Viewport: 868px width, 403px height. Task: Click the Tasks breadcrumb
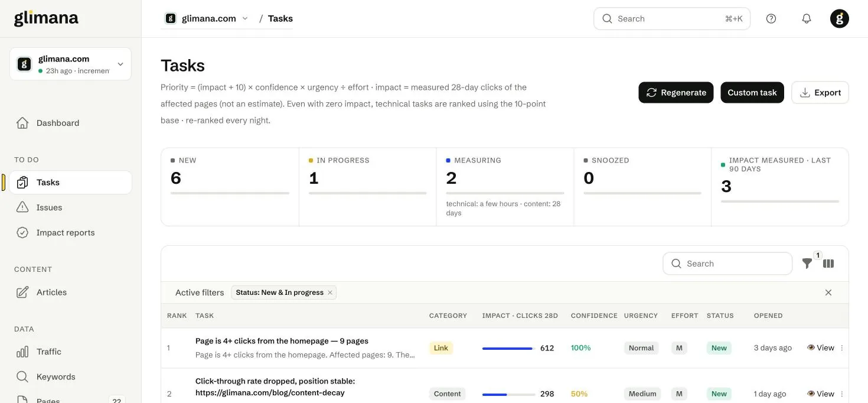click(280, 18)
